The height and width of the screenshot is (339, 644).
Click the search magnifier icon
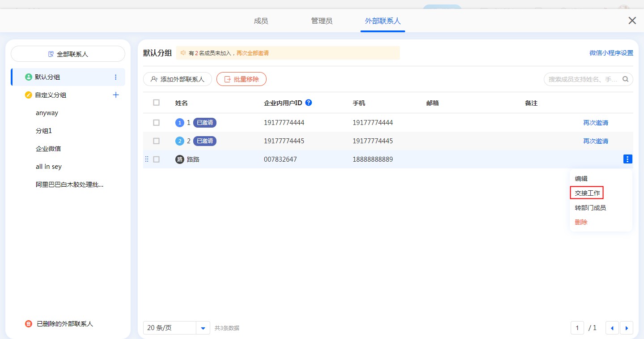pos(625,79)
